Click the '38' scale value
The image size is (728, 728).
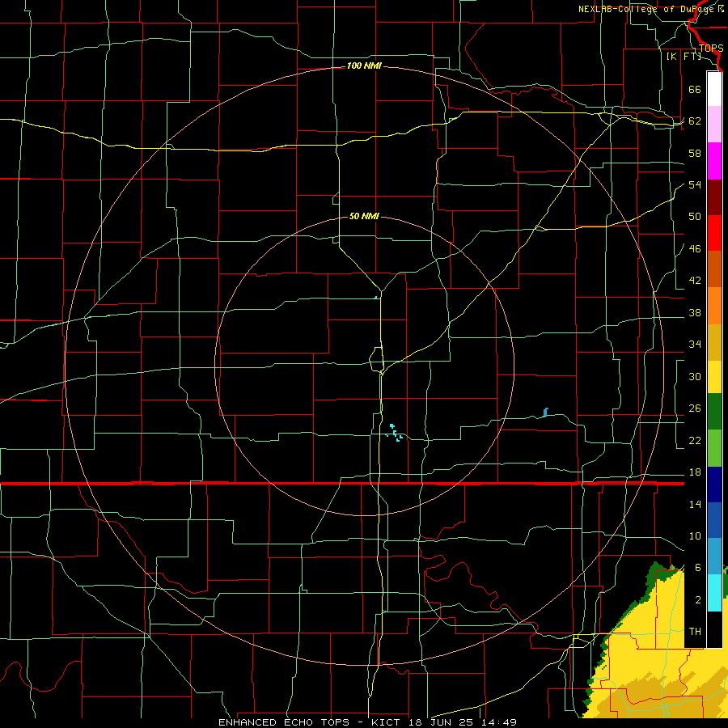695,313
